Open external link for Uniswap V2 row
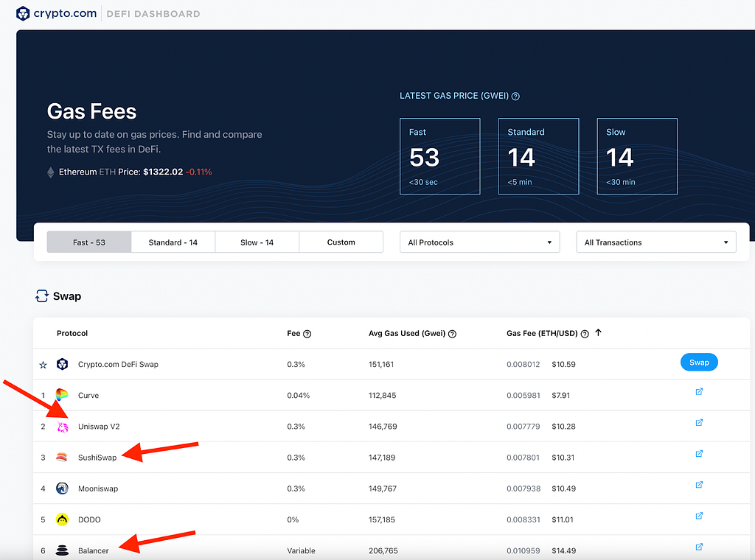This screenshot has width=755, height=560. click(699, 422)
